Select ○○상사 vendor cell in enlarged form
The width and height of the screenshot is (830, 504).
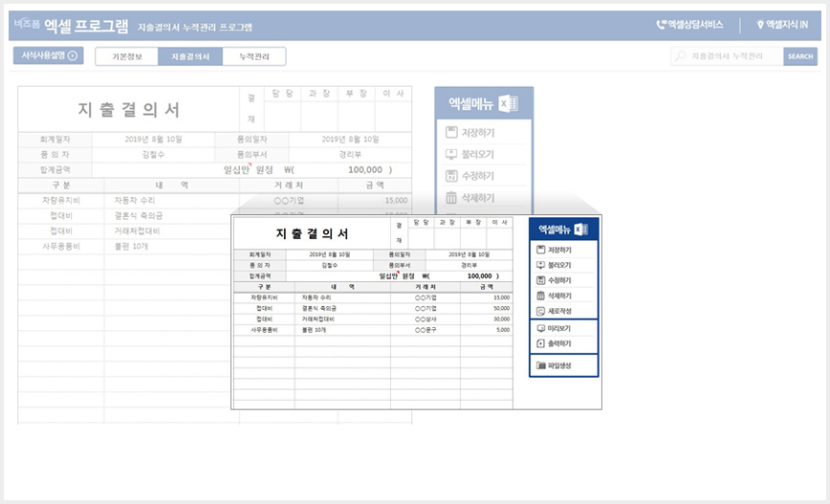click(426, 319)
